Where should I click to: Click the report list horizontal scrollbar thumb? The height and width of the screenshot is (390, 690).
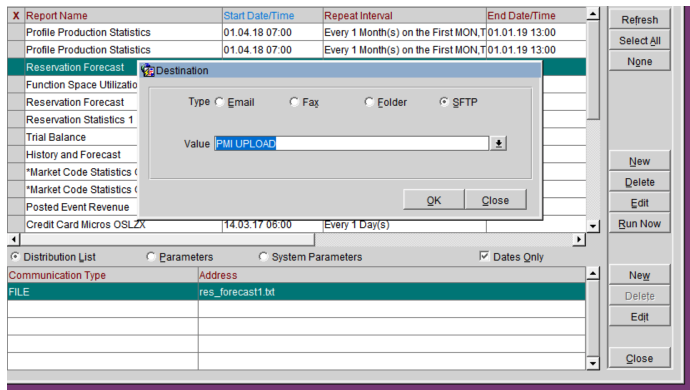[167, 239]
